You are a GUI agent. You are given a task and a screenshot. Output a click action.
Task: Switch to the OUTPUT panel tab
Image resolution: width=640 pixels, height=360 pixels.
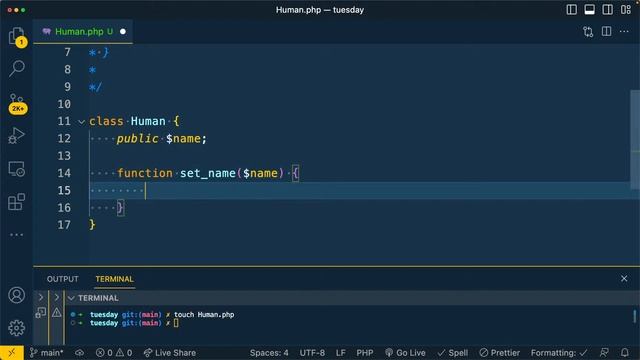[62, 279]
